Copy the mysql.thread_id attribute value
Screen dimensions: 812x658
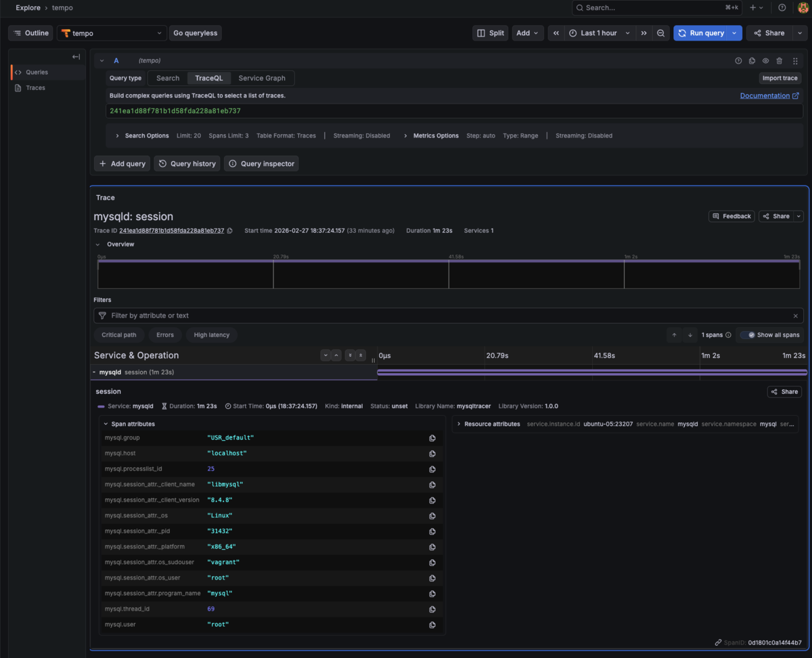[432, 609]
